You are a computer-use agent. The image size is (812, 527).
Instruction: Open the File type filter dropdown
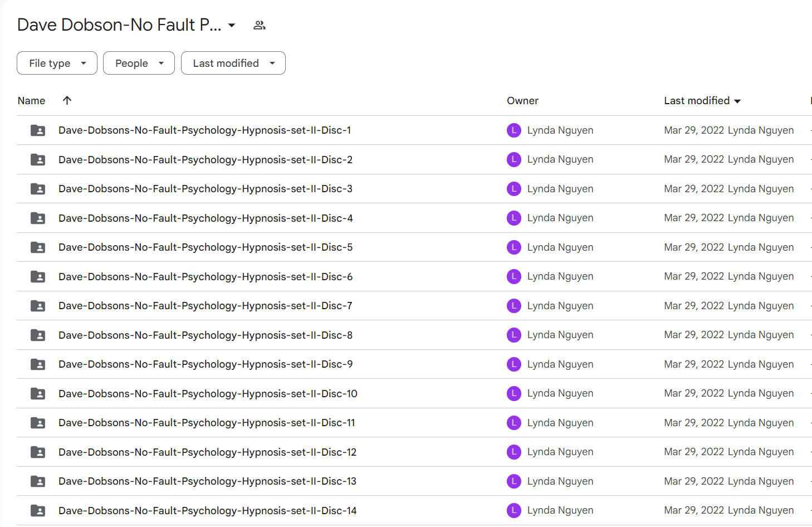coord(57,63)
